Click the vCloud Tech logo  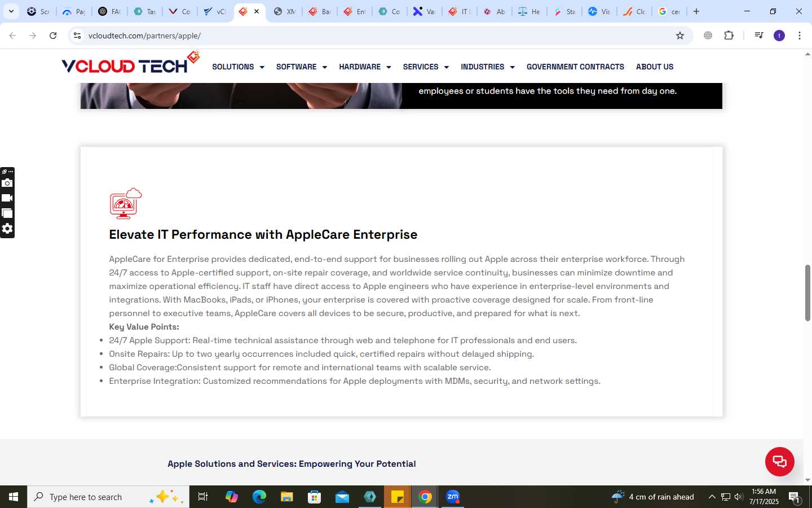130,63
